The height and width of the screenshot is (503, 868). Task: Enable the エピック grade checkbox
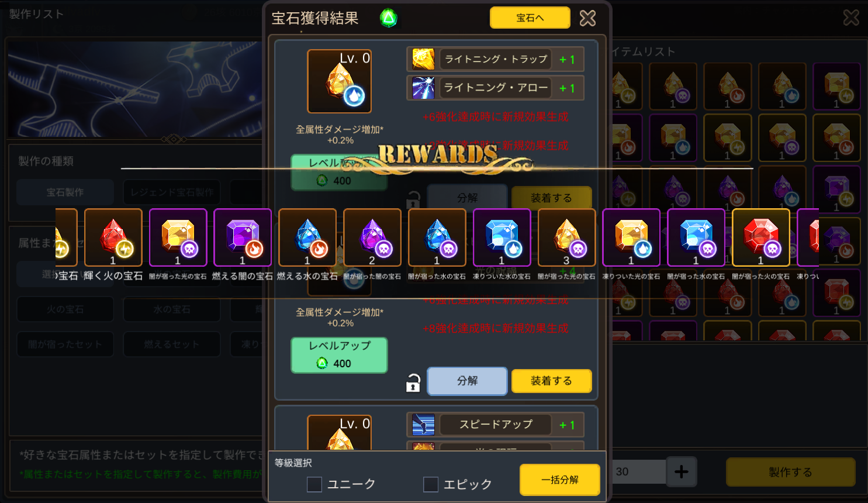pyautogui.click(x=431, y=484)
